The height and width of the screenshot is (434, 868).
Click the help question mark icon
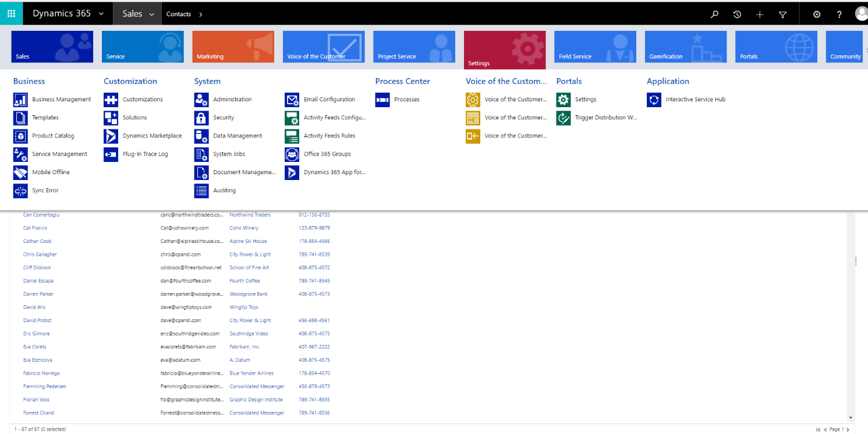[x=839, y=14]
